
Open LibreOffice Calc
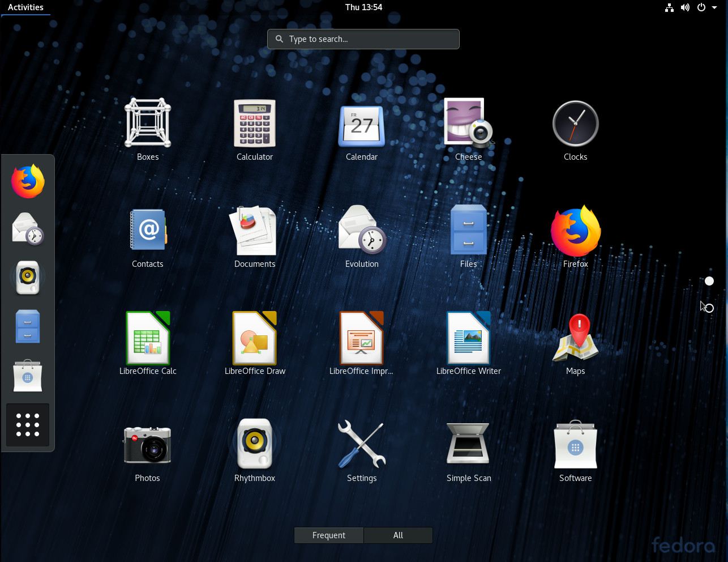point(148,344)
